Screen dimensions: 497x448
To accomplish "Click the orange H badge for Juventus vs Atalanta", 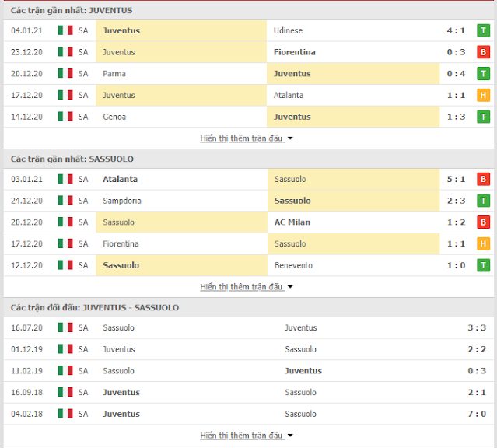I will 483,96.
